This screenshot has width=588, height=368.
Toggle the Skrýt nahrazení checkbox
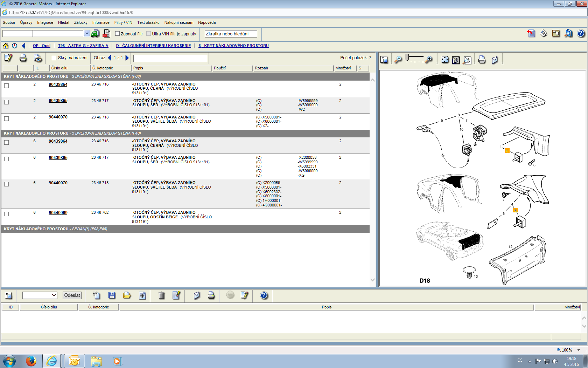(x=54, y=58)
